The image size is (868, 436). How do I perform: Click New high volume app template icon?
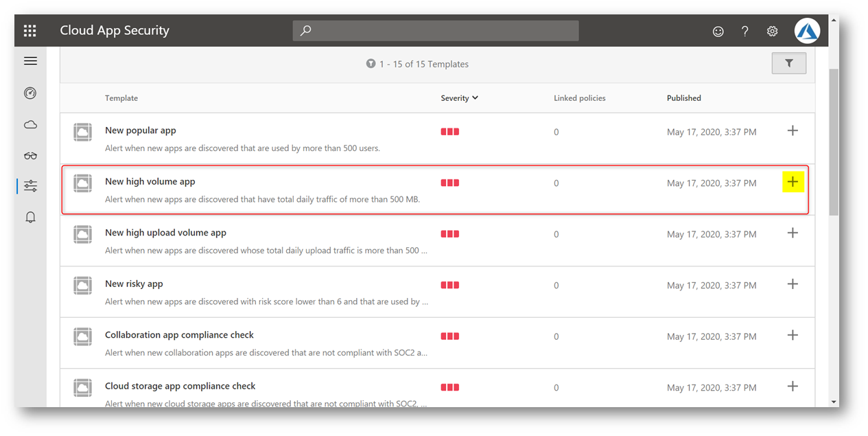83,183
